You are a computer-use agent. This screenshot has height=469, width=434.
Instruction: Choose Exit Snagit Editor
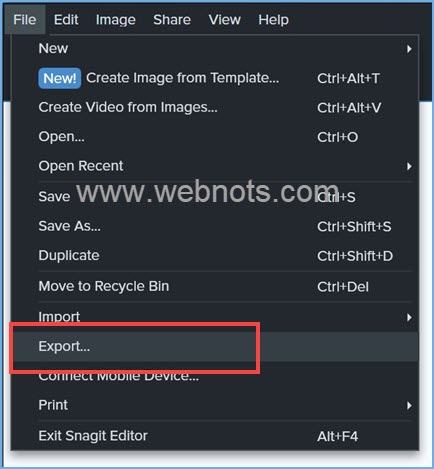point(215,436)
